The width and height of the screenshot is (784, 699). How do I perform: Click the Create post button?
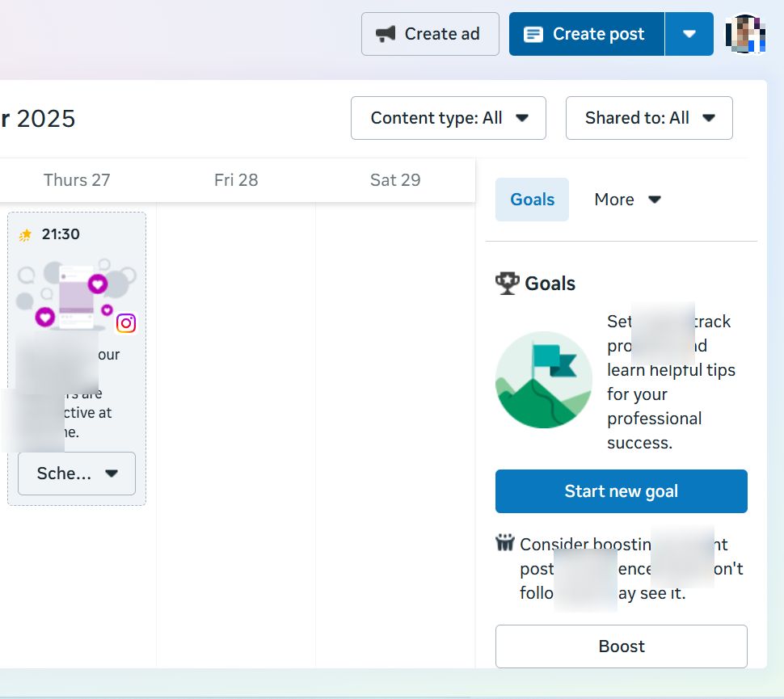(x=587, y=34)
